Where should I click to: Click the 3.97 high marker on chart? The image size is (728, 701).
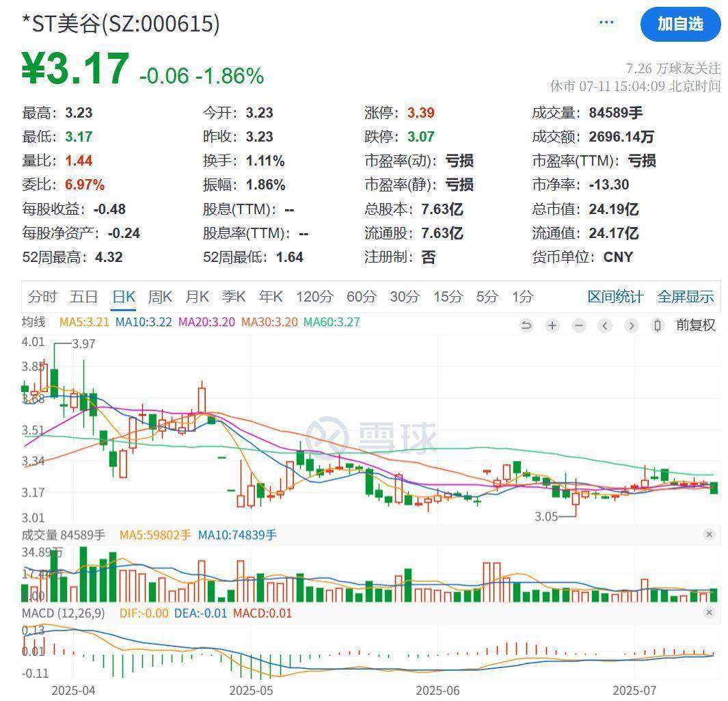83,344
